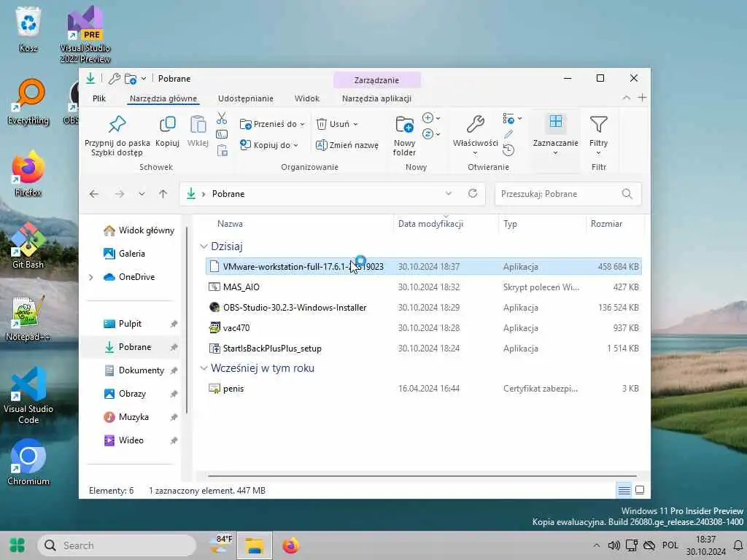Image resolution: width=747 pixels, height=560 pixels.
Task: Select the Narzędzia główne tab
Action: pyautogui.click(x=163, y=98)
